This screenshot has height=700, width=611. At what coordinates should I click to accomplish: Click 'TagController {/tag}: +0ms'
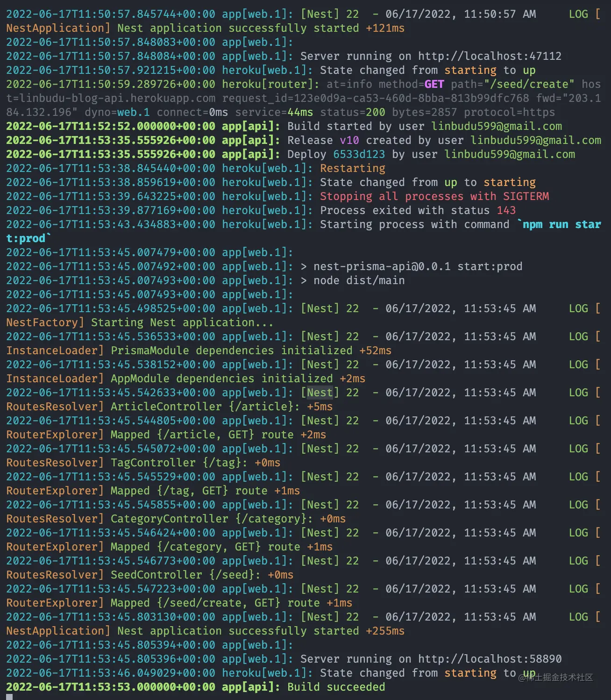click(x=196, y=463)
